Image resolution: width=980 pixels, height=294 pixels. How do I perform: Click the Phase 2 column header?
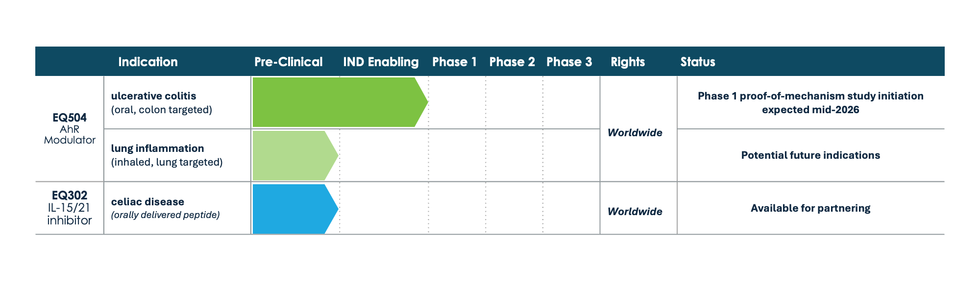(x=512, y=62)
